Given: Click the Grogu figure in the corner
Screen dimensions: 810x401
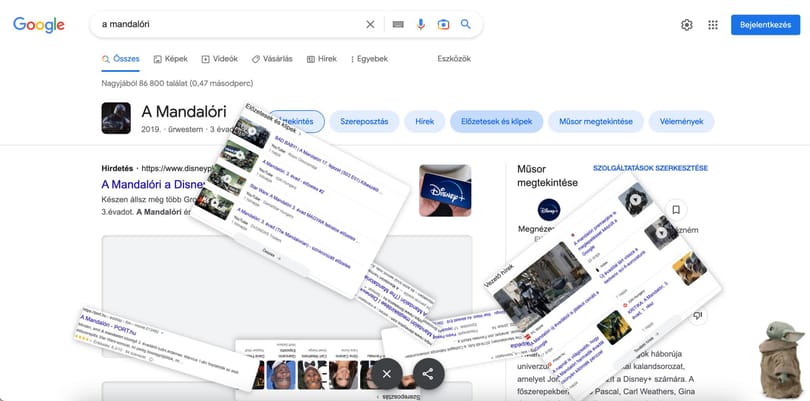Looking at the screenshot, I should [782, 360].
